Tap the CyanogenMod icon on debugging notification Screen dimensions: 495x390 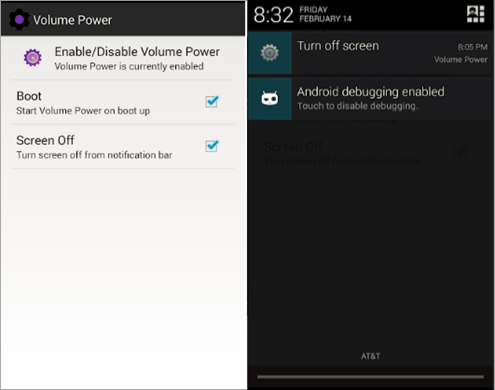(x=269, y=98)
